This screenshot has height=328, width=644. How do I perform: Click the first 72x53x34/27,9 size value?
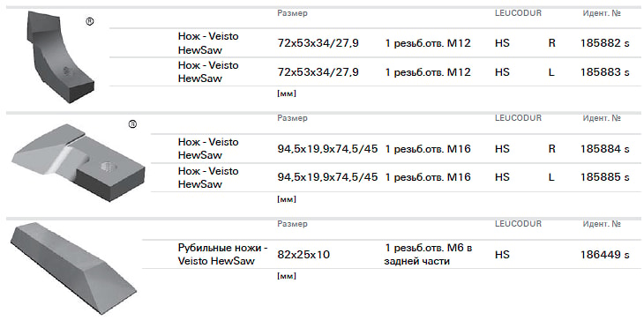click(x=318, y=43)
